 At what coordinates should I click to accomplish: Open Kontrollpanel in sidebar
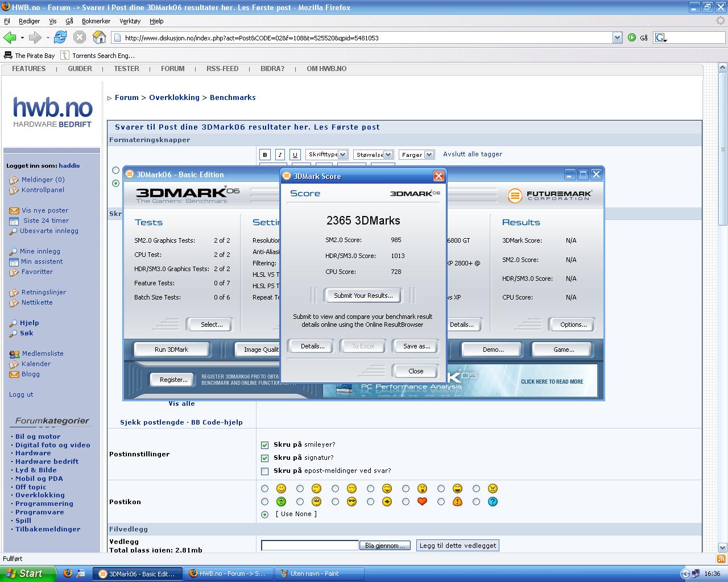point(43,190)
